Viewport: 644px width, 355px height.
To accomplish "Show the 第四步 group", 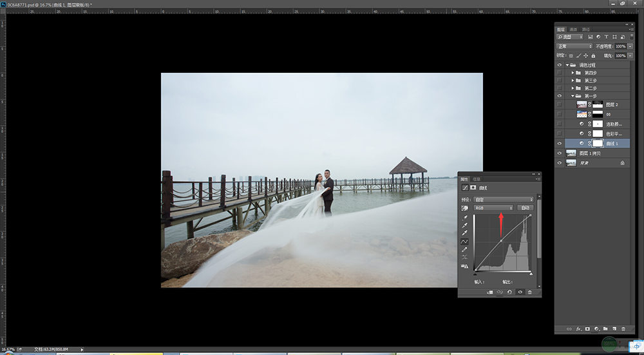I will coord(559,73).
